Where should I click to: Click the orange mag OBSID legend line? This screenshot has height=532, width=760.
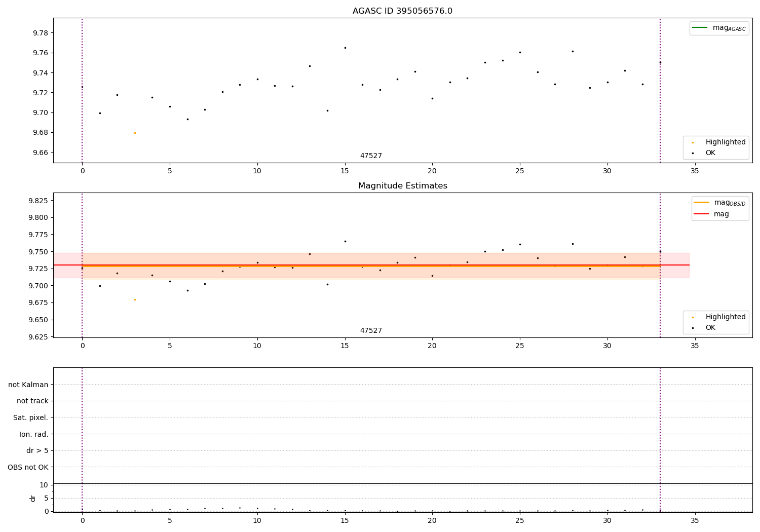[701, 203]
